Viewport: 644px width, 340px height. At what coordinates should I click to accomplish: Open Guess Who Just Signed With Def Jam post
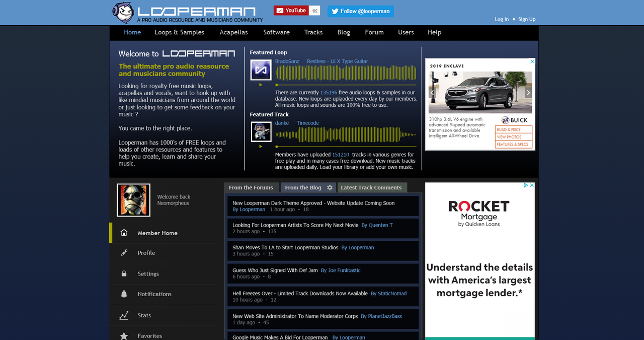click(x=275, y=270)
